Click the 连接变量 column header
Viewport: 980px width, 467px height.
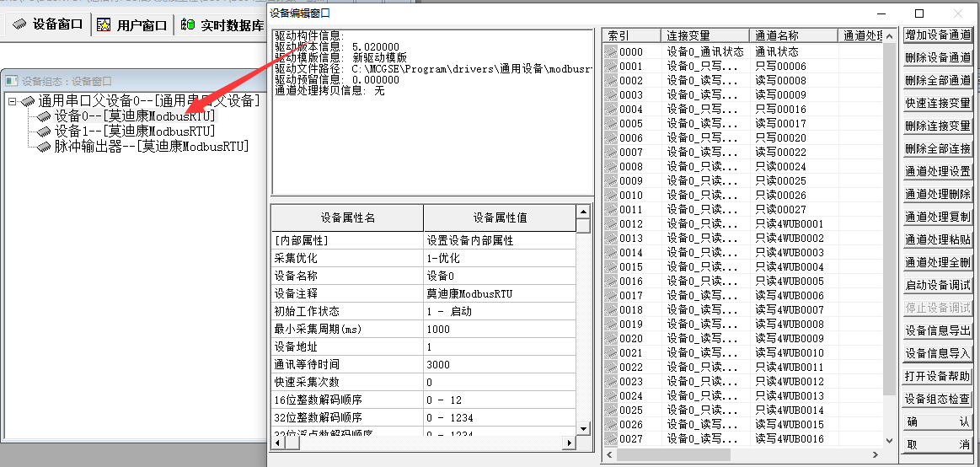point(705,35)
